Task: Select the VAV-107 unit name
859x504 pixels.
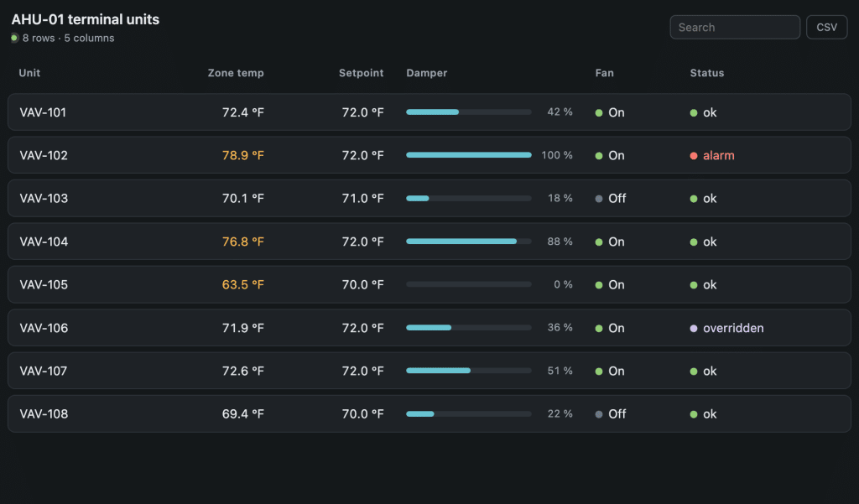Action: coord(44,371)
